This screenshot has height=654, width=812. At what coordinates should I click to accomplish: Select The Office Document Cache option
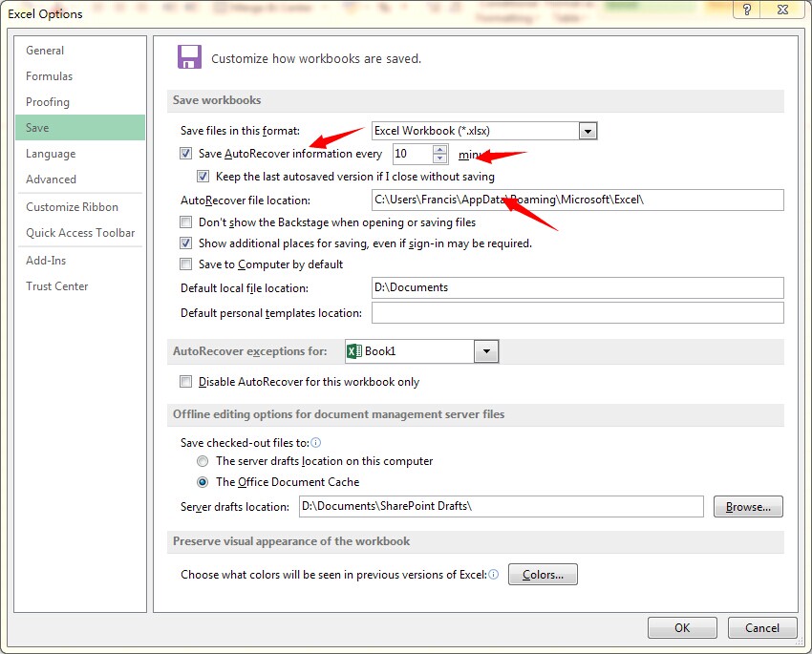[203, 482]
